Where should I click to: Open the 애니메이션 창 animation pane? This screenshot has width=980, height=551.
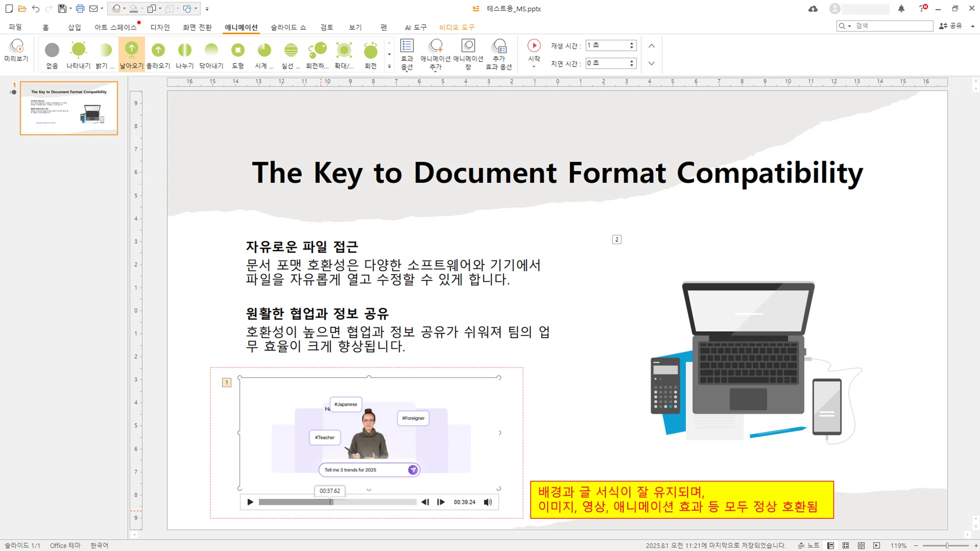(468, 54)
